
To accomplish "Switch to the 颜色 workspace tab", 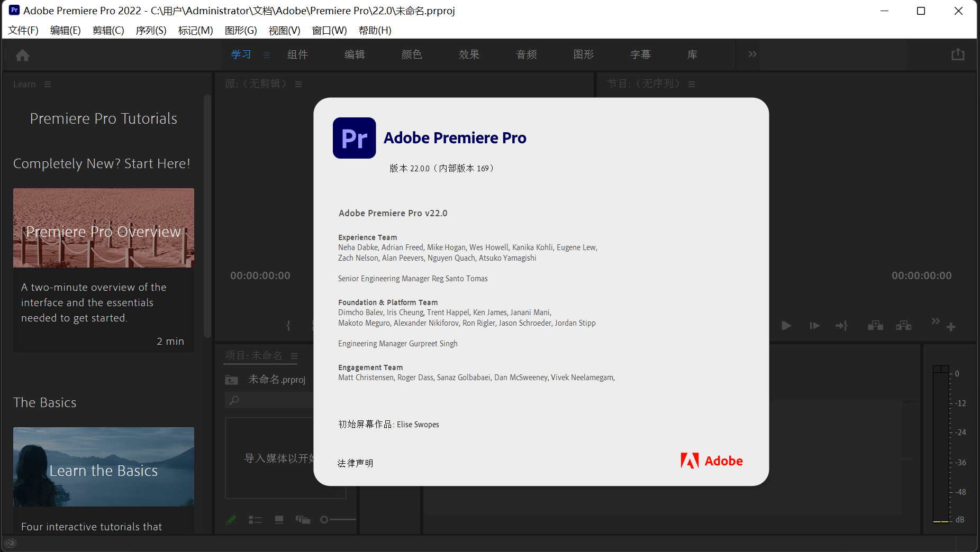I will pyautogui.click(x=412, y=54).
